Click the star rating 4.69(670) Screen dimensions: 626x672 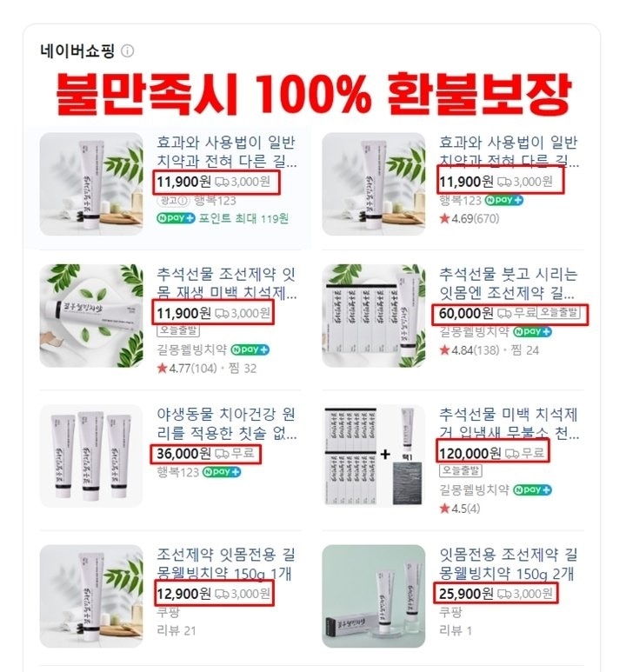469,218
